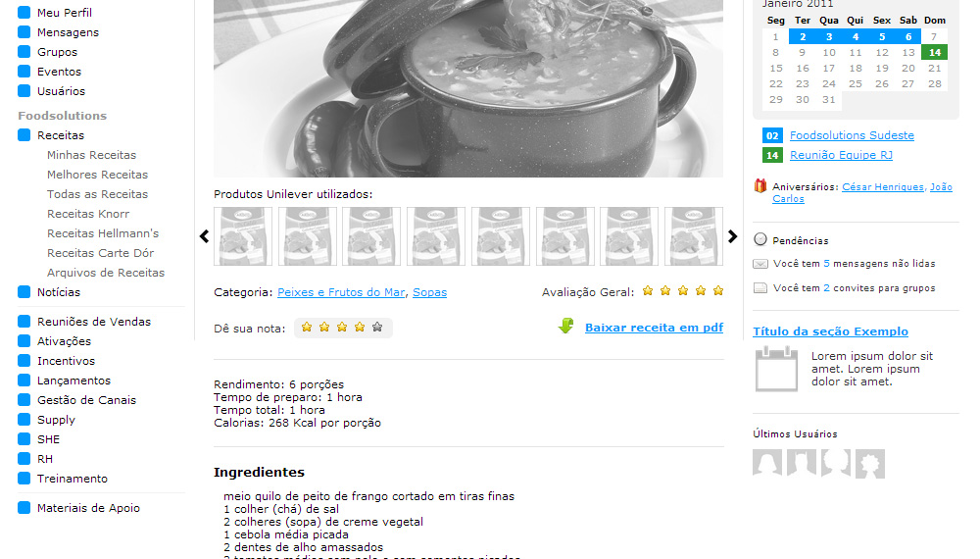The image size is (980, 559).
Task: Click Baixar receita em pdf link
Action: [x=654, y=327]
